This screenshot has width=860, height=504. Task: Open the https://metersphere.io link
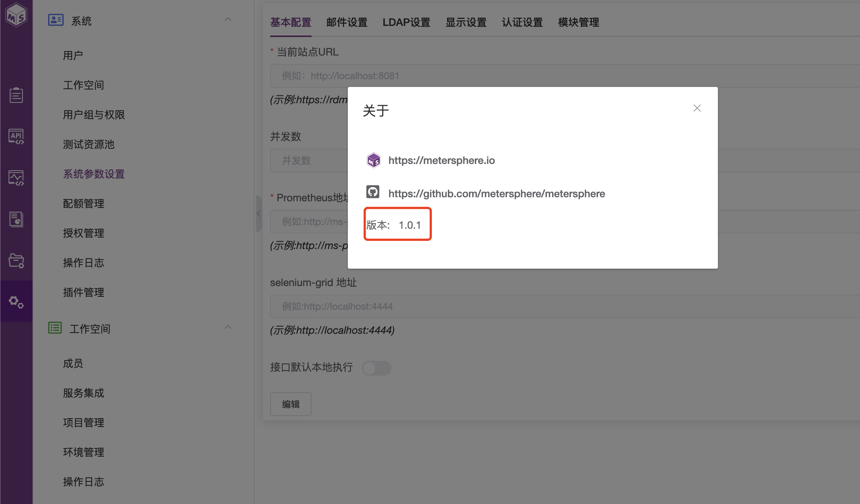pos(441,160)
